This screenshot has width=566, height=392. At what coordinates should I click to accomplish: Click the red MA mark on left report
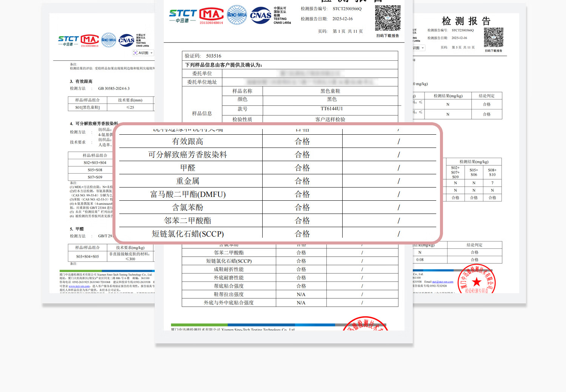90,41
